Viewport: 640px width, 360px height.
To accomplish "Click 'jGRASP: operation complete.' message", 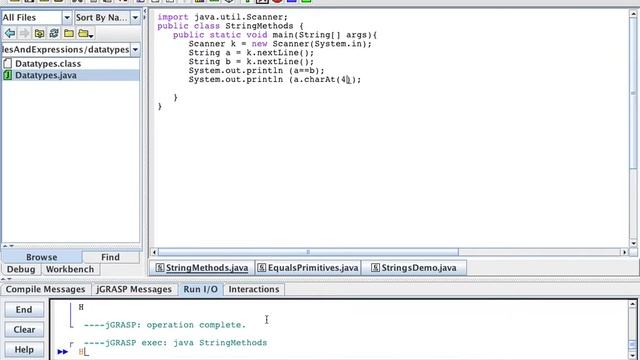I will (165, 325).
